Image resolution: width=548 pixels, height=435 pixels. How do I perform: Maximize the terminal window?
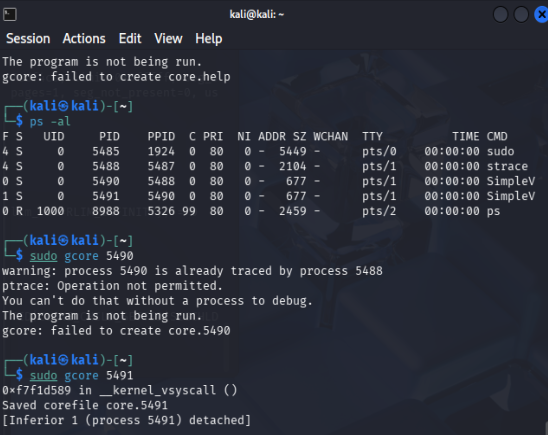pyautogui.click(x=521, y=15)
